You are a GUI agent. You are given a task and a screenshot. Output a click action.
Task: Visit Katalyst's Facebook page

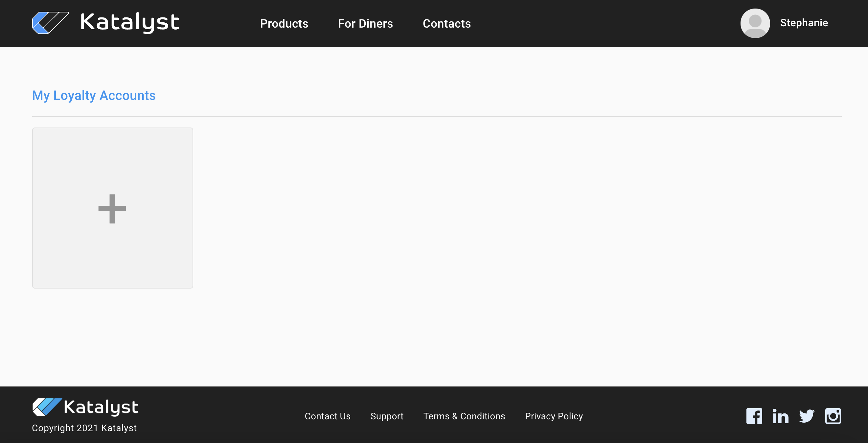tap(754, 416)
